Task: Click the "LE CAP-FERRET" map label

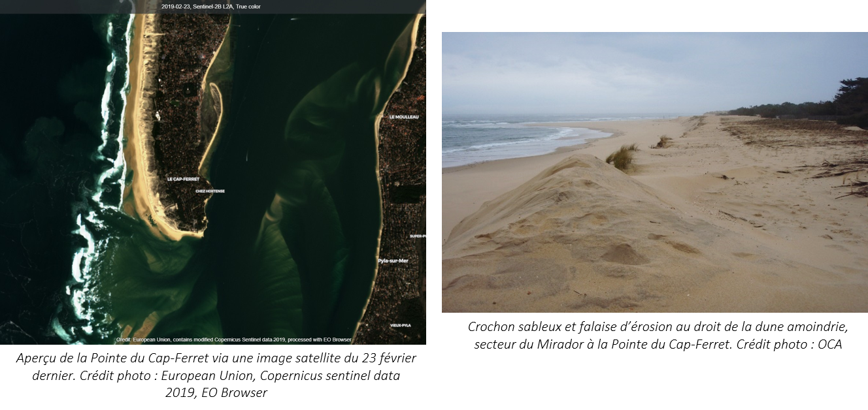Action: pyautogui.click(x=184, y=179)
